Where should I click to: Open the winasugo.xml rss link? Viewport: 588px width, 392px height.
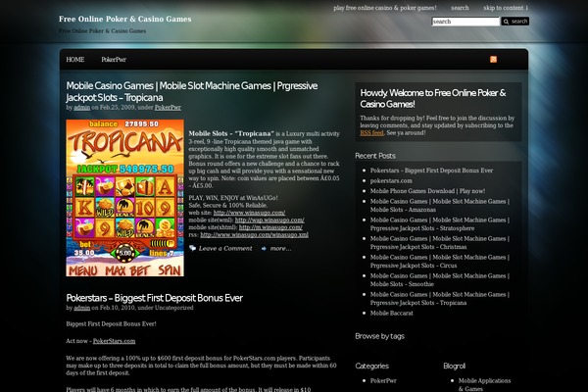pos(254,235)
